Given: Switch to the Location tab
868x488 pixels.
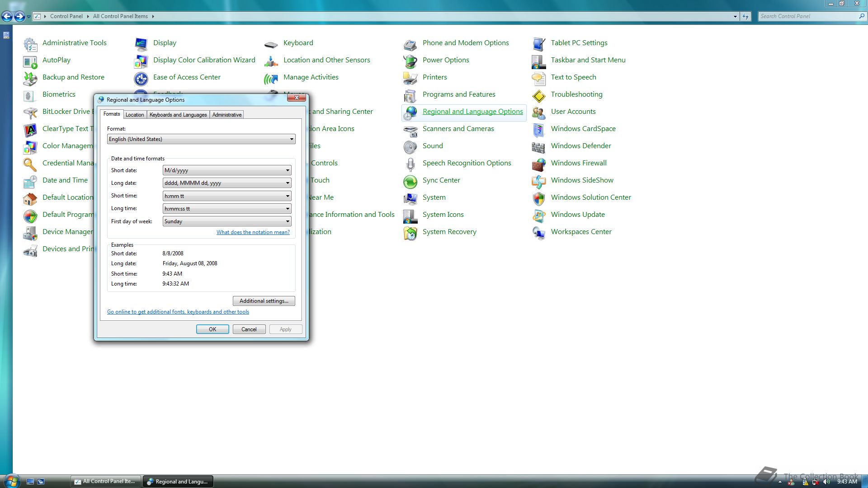Looking at the screenshot, I should (x=135, y=115).
